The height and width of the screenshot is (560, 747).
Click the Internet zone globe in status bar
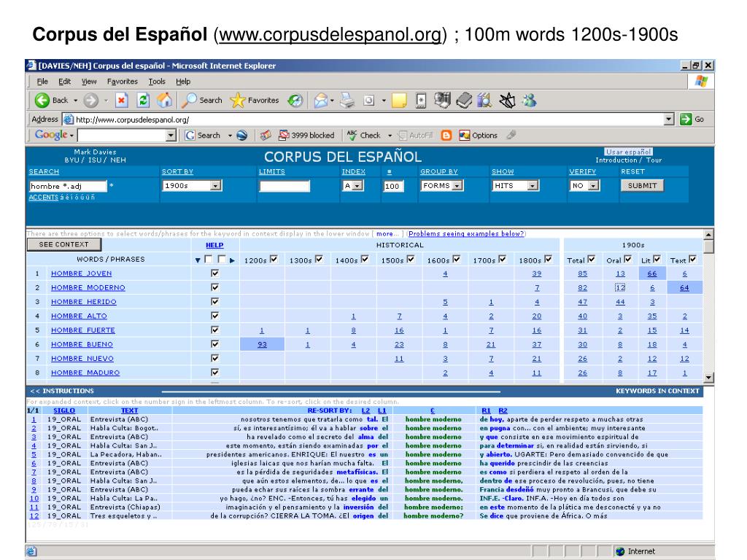tap(620, 551)
